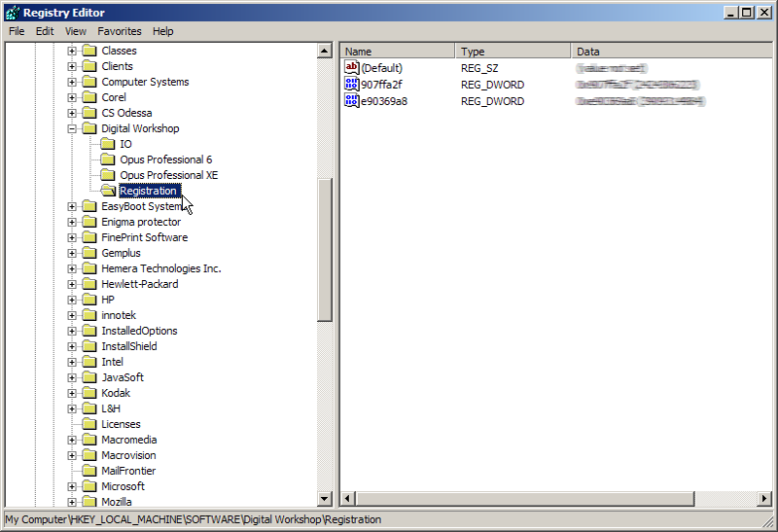Expand the Macromedia key
Viewport: 778px width, 532px height.
point(72,440)
